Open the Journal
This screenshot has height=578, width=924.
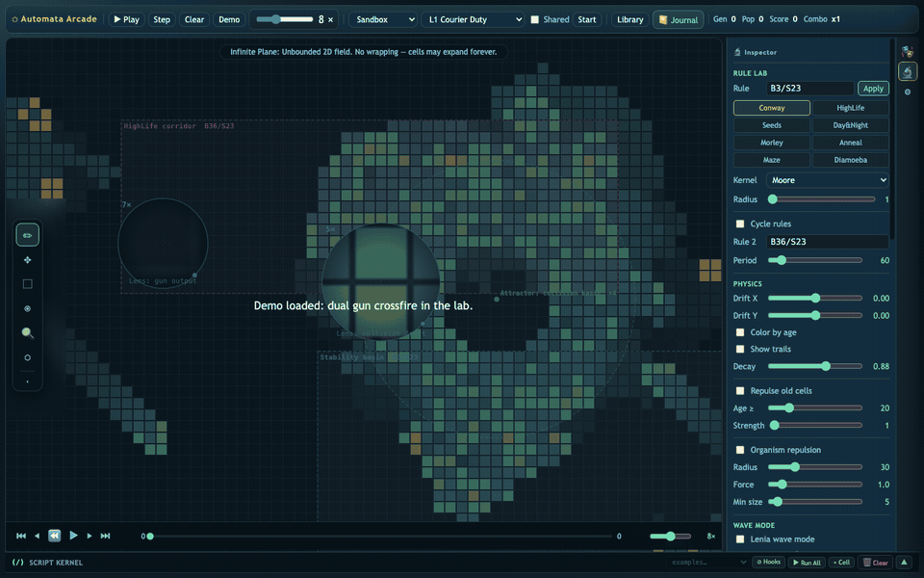tap(678, 20)
